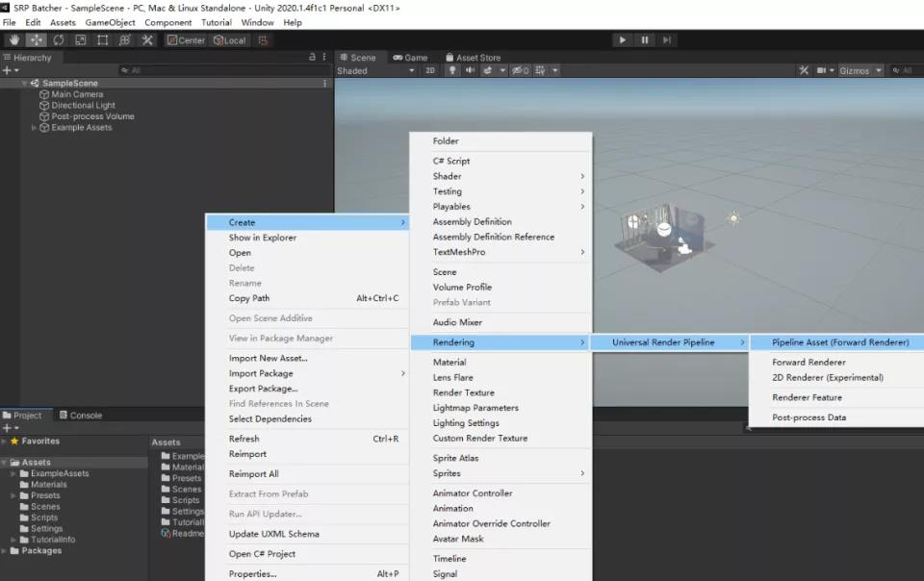924x581 pixels.
Task: Toggle hidden objects visibility count
Action: (x=521, y=70)
